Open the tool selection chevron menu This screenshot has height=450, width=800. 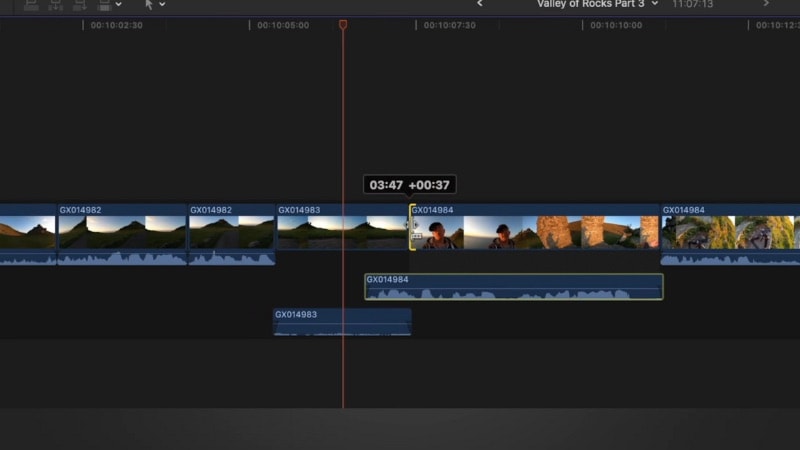click(162, 5)
